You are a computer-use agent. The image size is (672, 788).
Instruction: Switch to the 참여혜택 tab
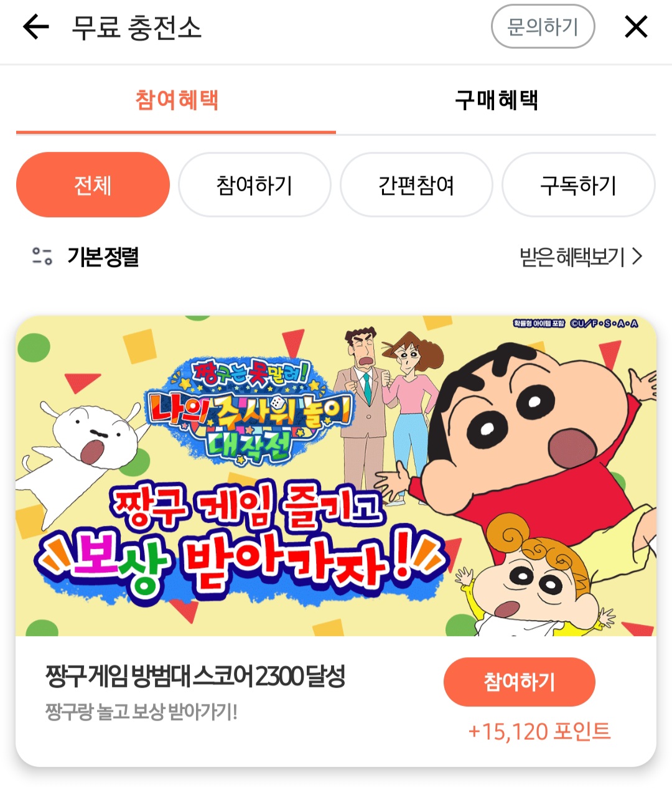click(x=176, y=100)
